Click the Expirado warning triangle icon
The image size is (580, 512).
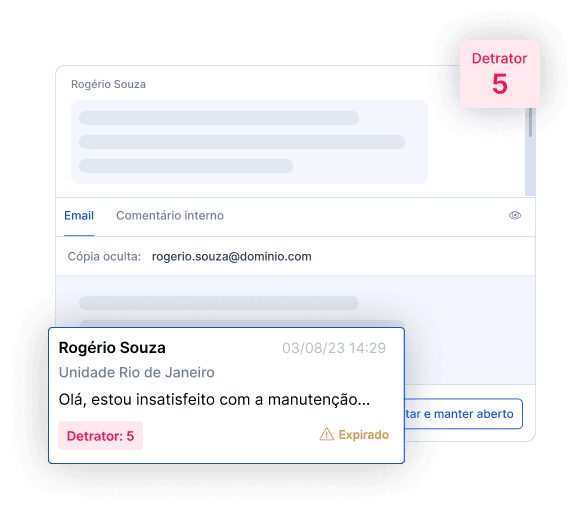(326, 434)
